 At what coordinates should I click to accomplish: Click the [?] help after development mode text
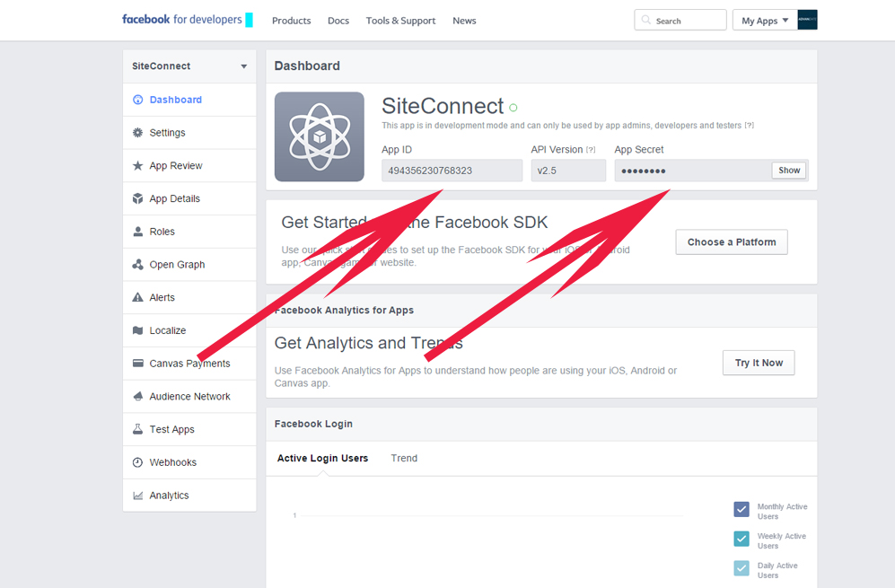749,126
